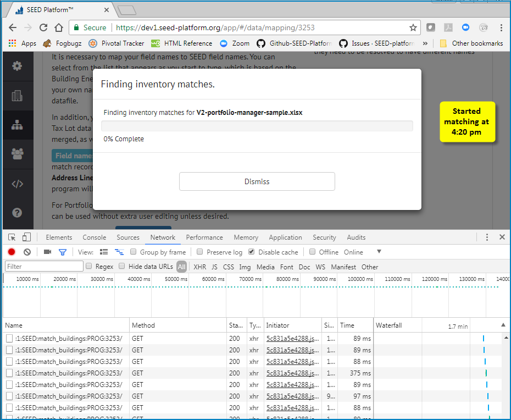Reload the SEED Platform page
This screenshot has height=420, width=511.
pos(43,27)
